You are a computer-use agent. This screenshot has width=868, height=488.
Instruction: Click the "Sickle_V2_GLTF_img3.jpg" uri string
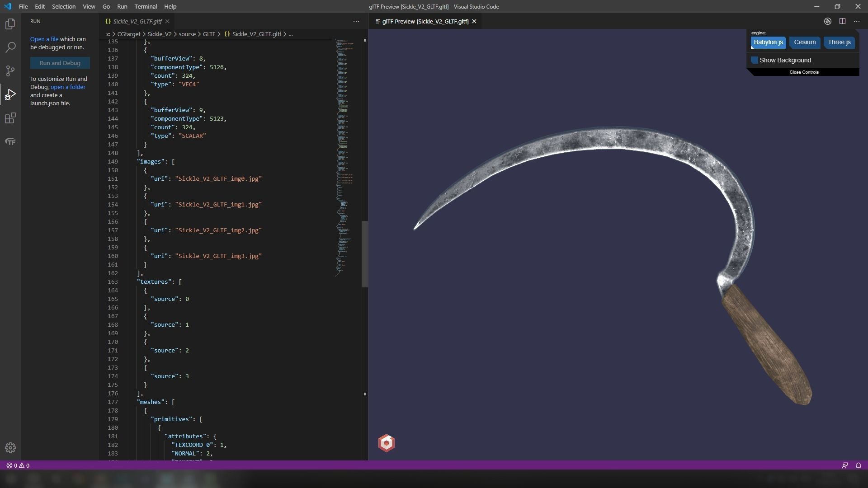[218, 256]
